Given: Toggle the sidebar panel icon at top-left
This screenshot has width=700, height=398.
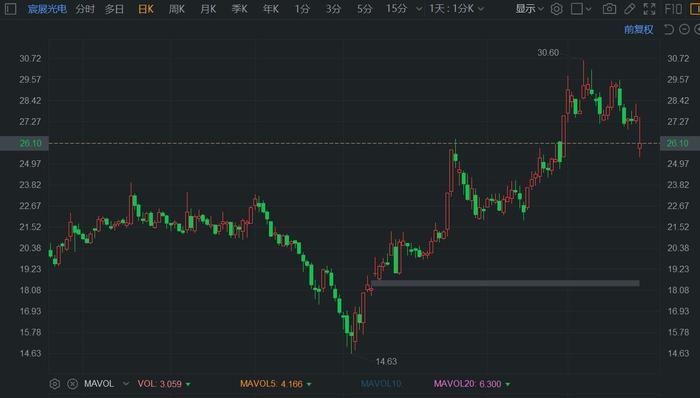Looking at the screenshot, I should pos(10,8).
